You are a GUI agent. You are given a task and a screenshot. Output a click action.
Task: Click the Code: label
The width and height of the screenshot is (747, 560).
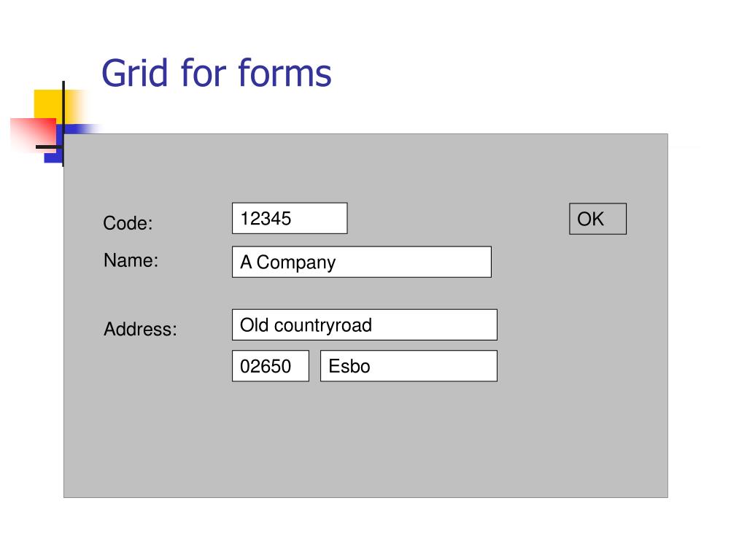(128, 223)
